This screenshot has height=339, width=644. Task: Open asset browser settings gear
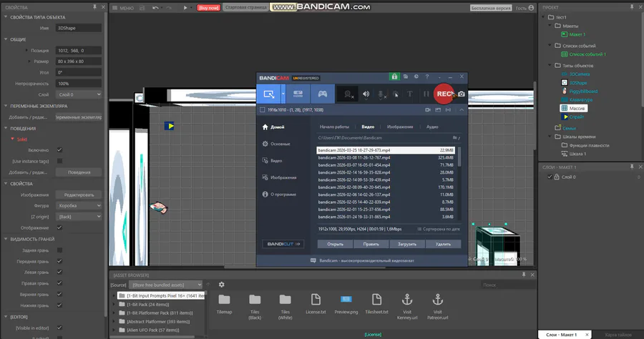click(221, 285)
